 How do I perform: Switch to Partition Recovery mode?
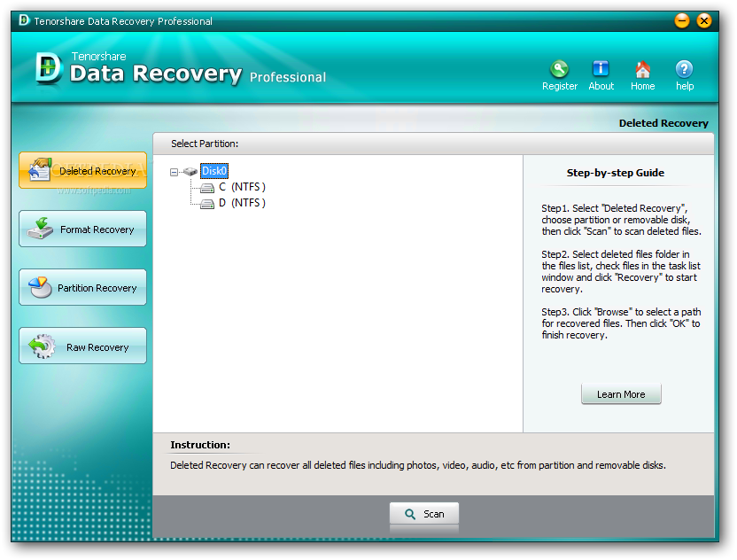82,287
